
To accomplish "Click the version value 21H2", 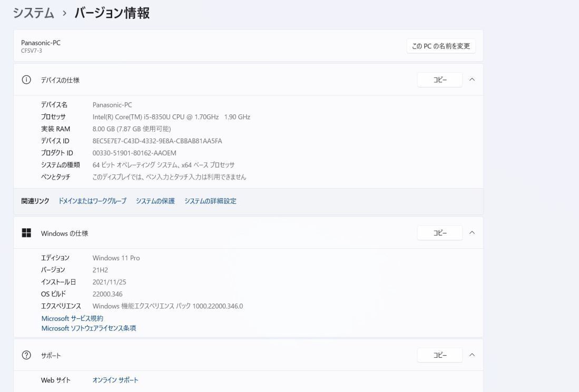I will point(100,270).
